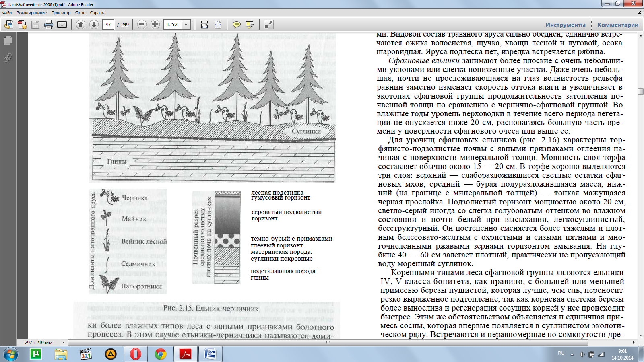Zoom in with the plus button
Image resolution: width=644 pixels, height=362 pixels.
click(155, 25)
